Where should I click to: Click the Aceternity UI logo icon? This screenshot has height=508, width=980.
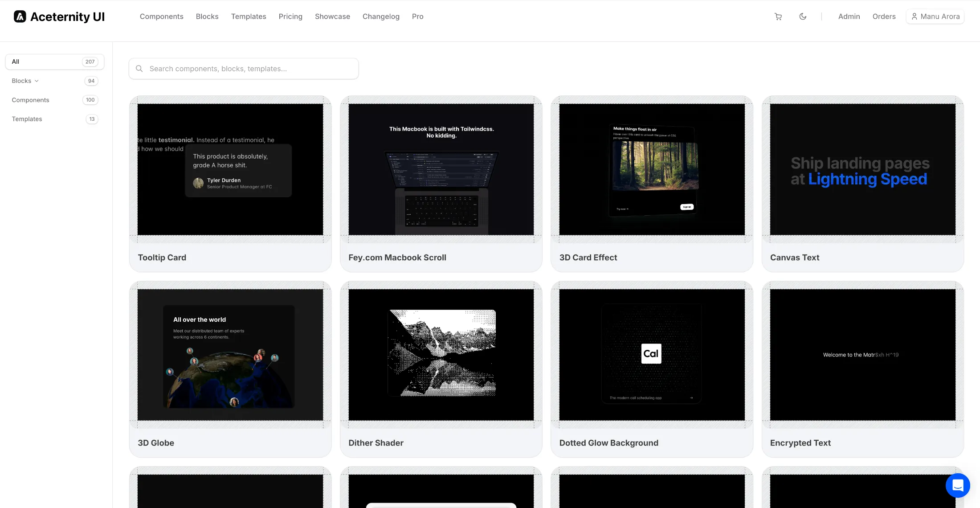pyautogui.click(x=20, y=16)
